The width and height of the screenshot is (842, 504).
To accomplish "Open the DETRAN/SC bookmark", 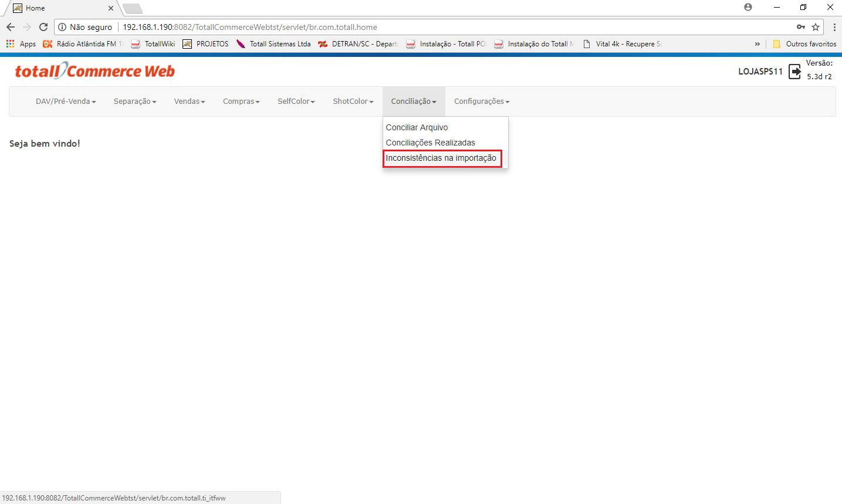I will click(x=358, y=44).
